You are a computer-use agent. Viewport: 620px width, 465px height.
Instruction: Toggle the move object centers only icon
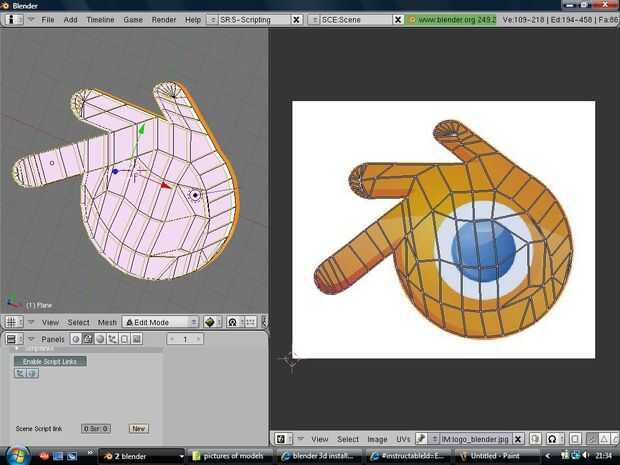[x=250, y=323]
